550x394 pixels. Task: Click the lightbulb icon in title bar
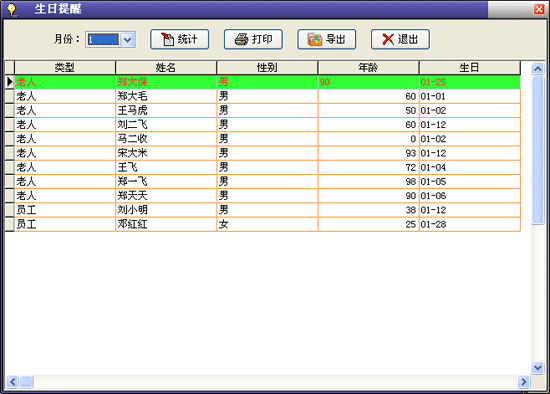[x=12, y=9]
